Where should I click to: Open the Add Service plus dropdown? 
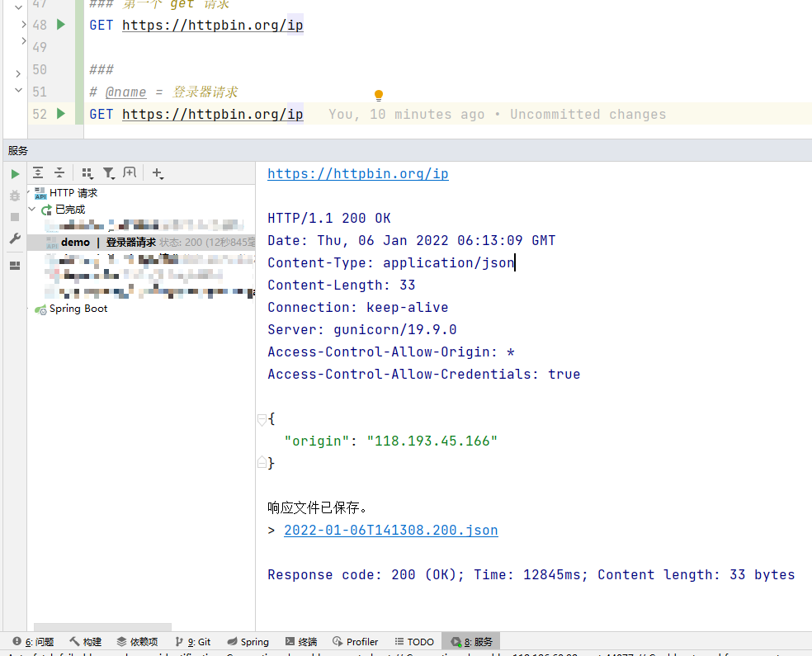[158, 173]
